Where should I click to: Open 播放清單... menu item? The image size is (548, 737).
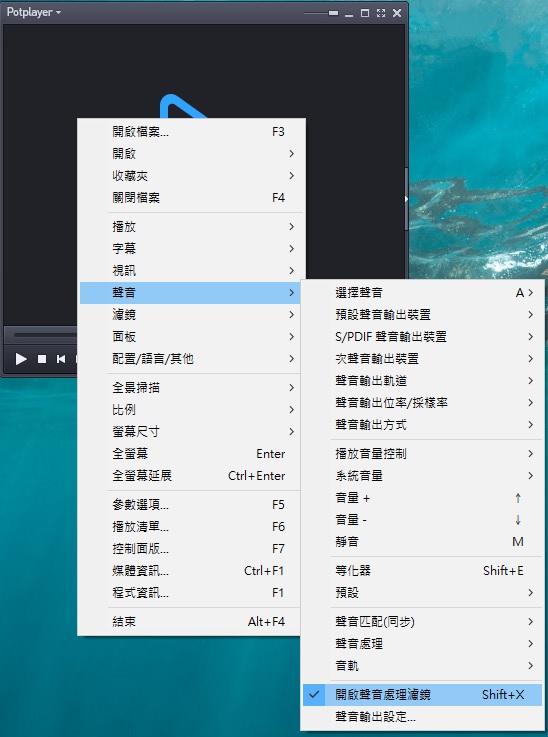(190, 527)
